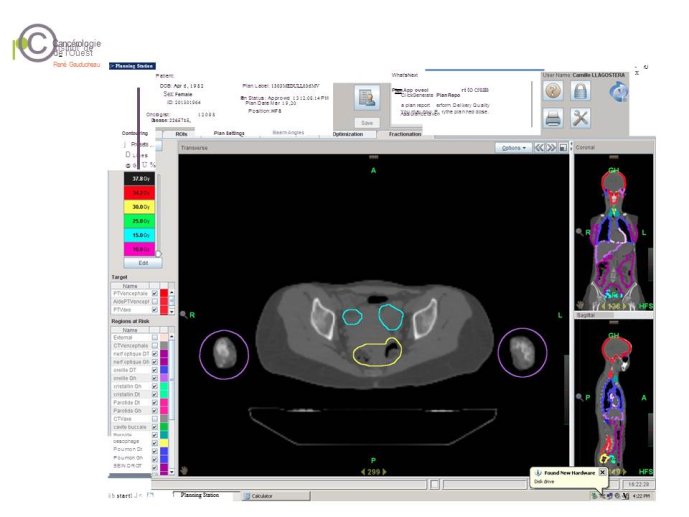Switch to the Beam Angles tab
689x517 pixels.
pos(288,133)
